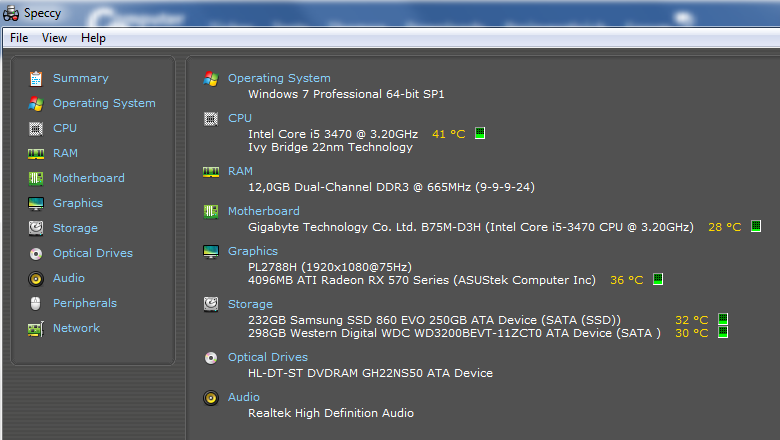Click 'Intel Core i5 3470 @ 3.20GHz' text
Screen dimensions: 780x440
[333, 134]
